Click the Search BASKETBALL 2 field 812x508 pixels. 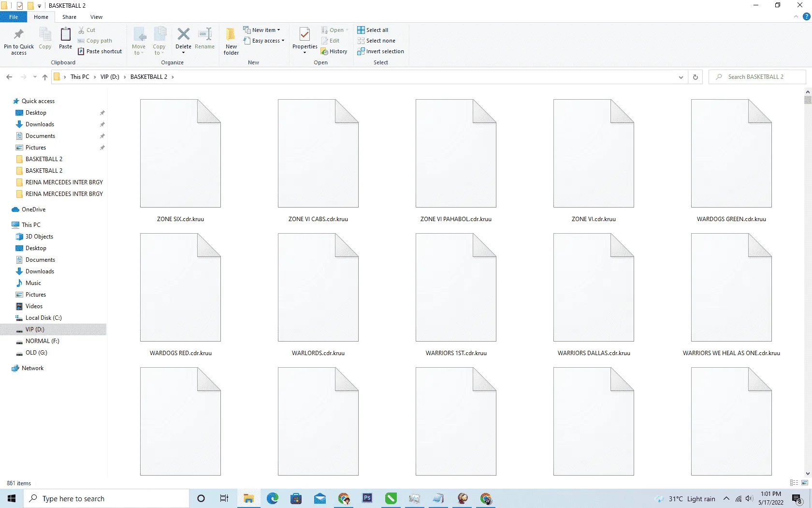757,77
